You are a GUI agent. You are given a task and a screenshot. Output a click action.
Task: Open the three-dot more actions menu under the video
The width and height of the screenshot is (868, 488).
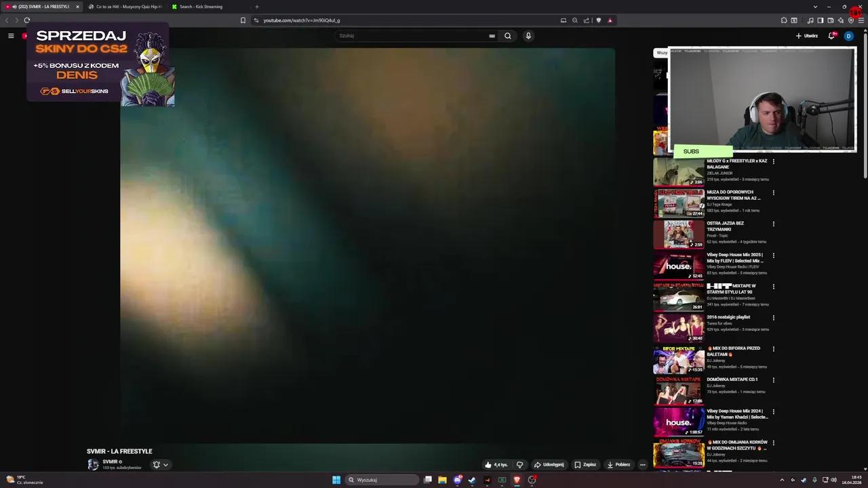coord(642,464)
